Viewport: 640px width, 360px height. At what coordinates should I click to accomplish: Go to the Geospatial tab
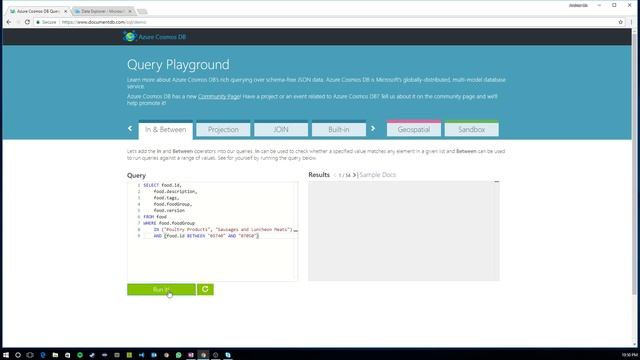pos(414,129)
